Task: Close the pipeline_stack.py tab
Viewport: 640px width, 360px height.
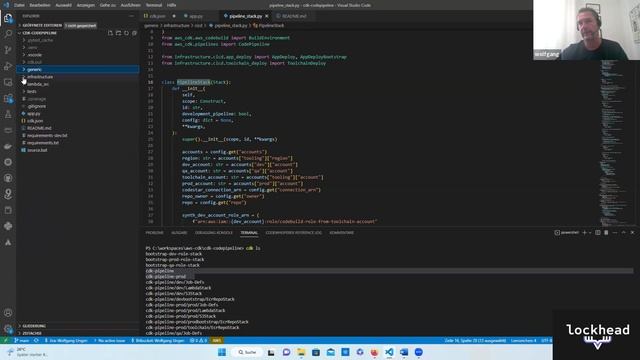Action: [267, 16]
